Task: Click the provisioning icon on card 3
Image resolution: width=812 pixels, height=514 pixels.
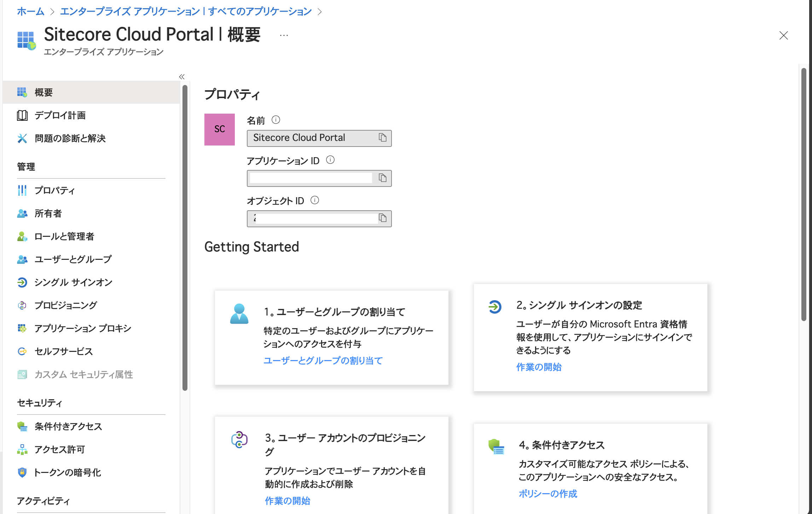Action: [x=239, y=440]
